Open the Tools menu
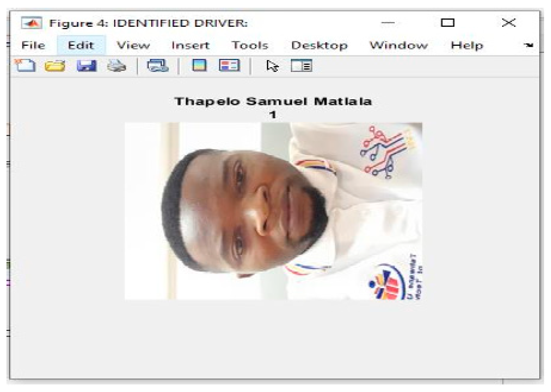551x392 pixels. click(250, 45)
